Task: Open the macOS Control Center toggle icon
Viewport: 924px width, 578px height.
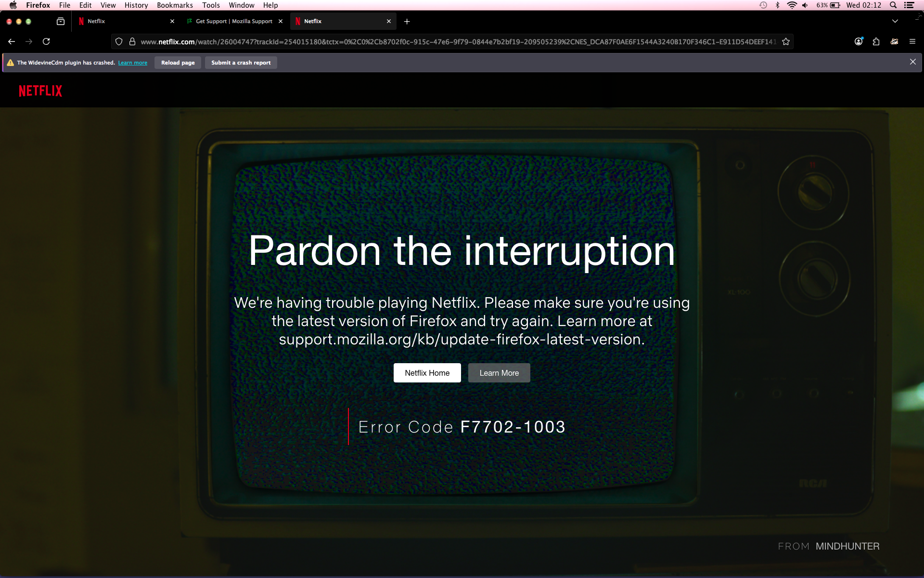Action: (909, 5)
